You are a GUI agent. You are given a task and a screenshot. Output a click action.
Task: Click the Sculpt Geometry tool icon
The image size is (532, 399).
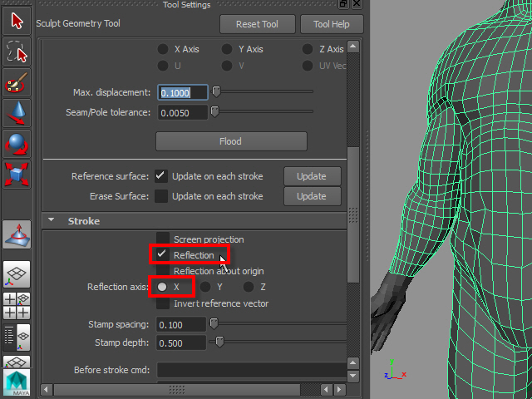pyautogui.click(x=17, y=236)
